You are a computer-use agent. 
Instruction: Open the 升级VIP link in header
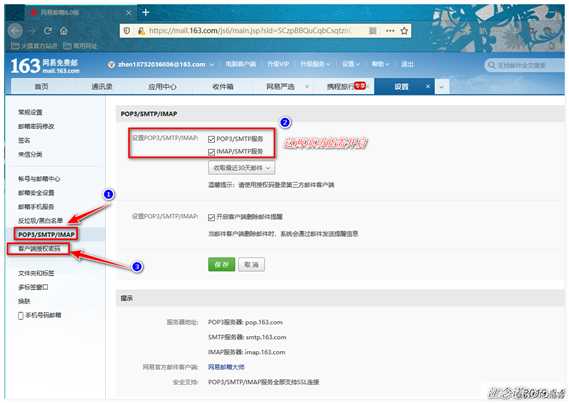pyautogui.click(x=278, y=64)
